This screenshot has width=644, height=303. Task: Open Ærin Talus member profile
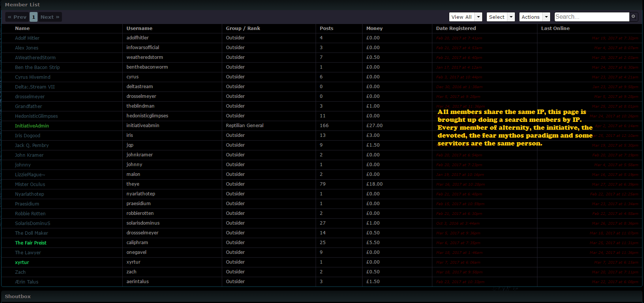(x=27, y=282)
